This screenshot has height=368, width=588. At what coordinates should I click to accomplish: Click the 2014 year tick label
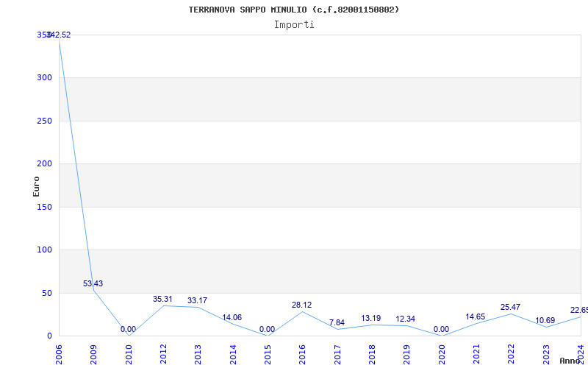click(x=233, y=355)
